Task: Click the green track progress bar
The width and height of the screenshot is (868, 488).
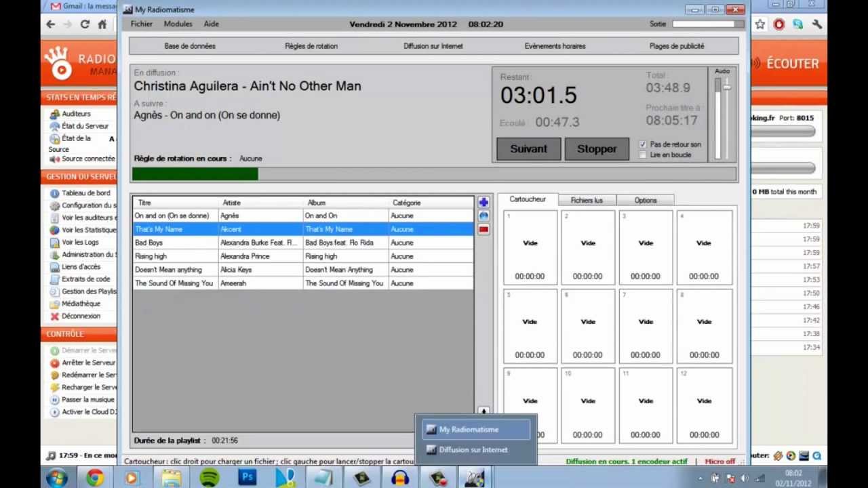Action: tap(195, 174)
